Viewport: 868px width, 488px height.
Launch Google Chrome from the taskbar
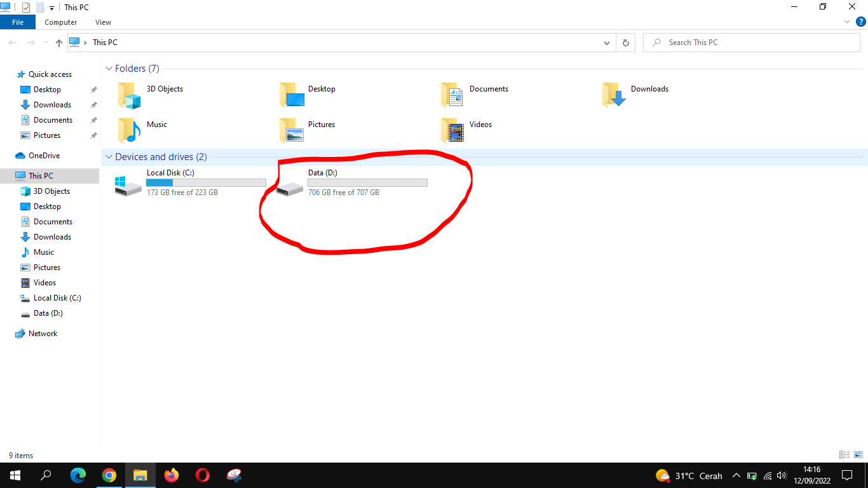pos(109,475)
